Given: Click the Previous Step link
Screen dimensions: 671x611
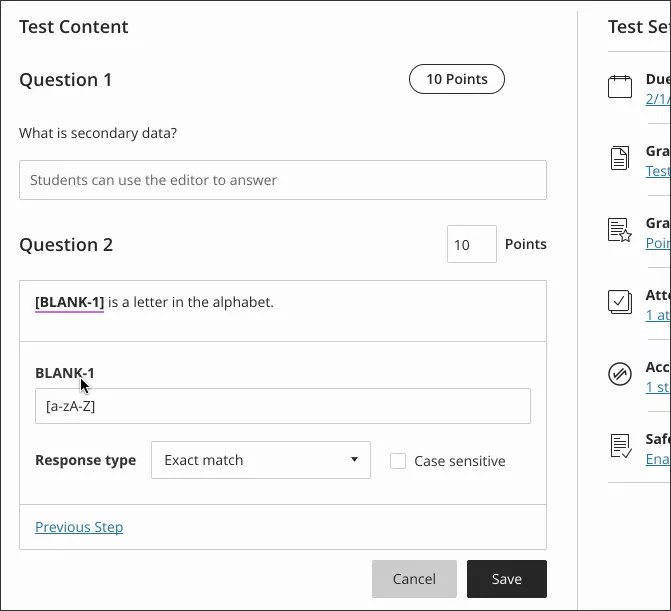Looking at the screenshot, I should [x=79, y=527].
